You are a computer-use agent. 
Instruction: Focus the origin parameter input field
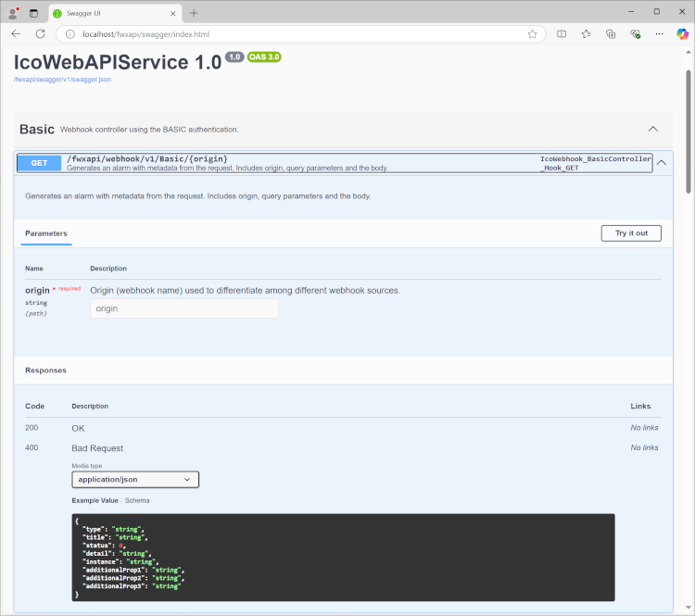[x=184, y=308]
